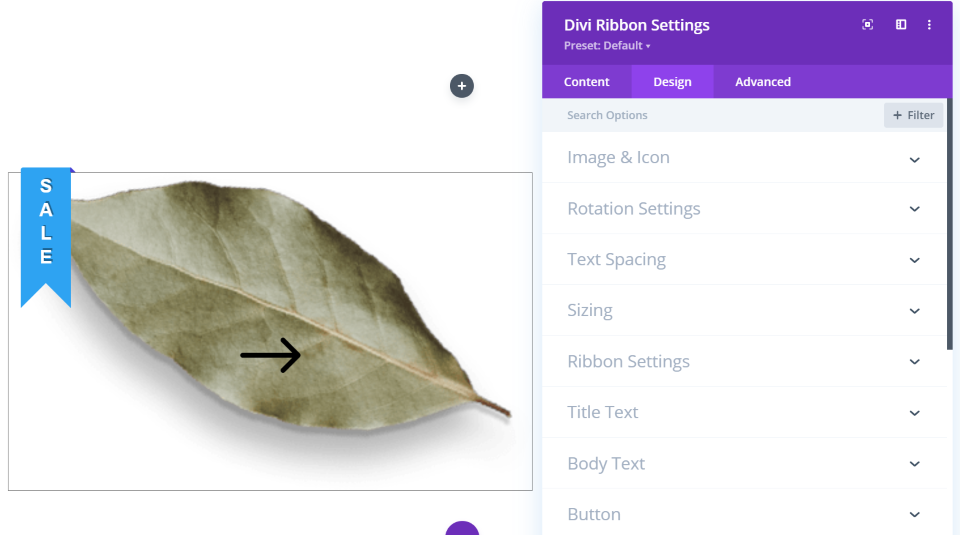Switch to the Content tab

587,82
